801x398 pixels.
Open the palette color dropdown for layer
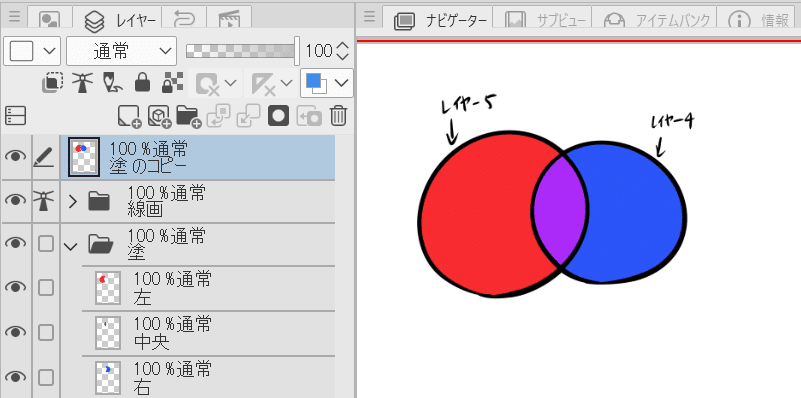point(32,51)
